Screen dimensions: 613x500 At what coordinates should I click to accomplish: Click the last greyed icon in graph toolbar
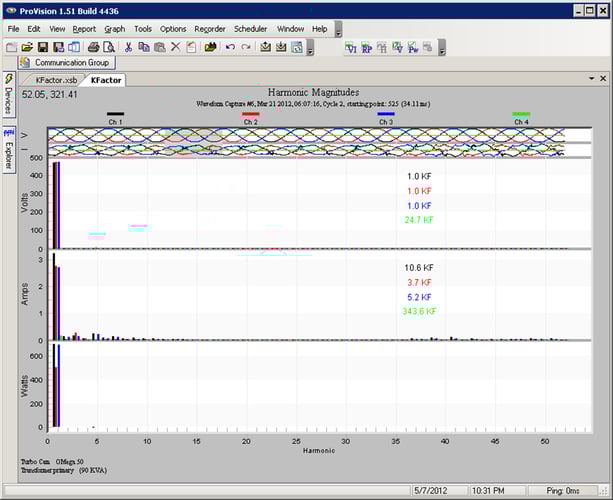428,47
